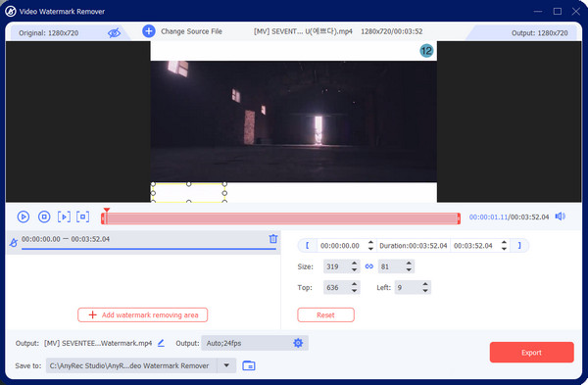This screenshot has width=588, height=385.
Task: Close the Video Watermark Remover window
Action: 576,11
